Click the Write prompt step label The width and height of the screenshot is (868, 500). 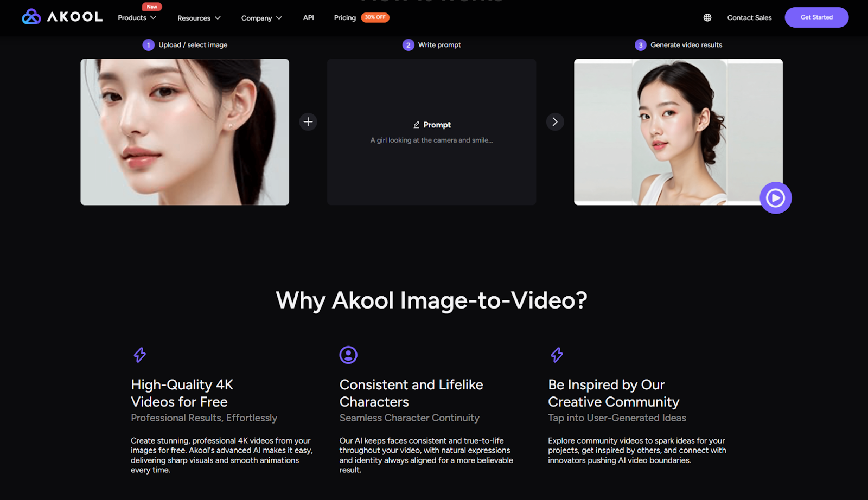pyautogui.click(x=439, y=45)
